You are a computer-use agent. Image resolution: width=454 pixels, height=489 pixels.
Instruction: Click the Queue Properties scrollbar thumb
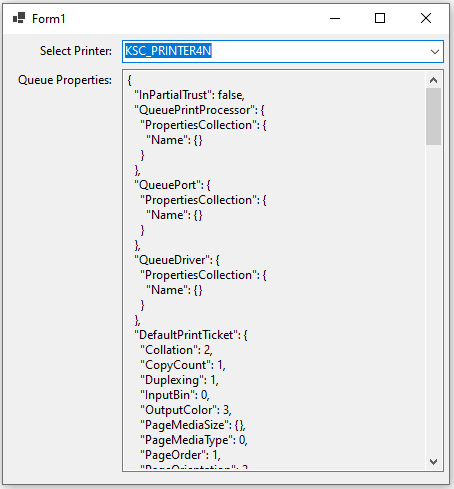click(x=433, y=116)
